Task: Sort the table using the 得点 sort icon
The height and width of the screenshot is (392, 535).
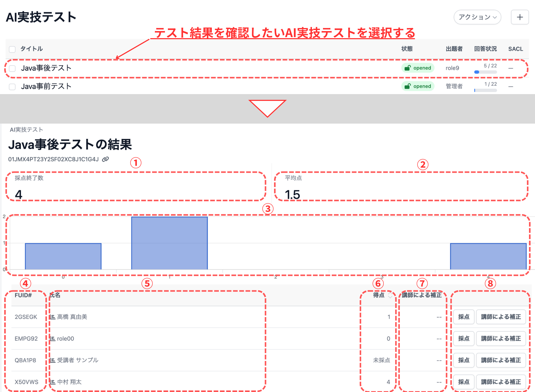Action: 390,295
